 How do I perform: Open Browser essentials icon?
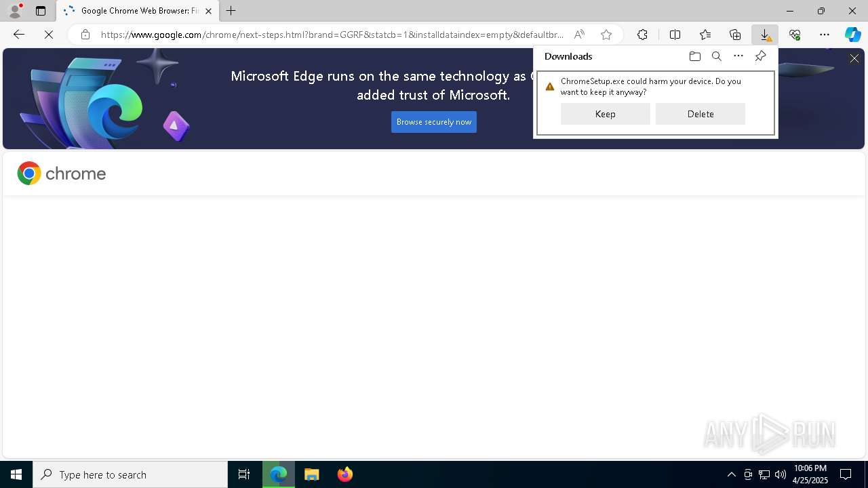coord(795,35)
